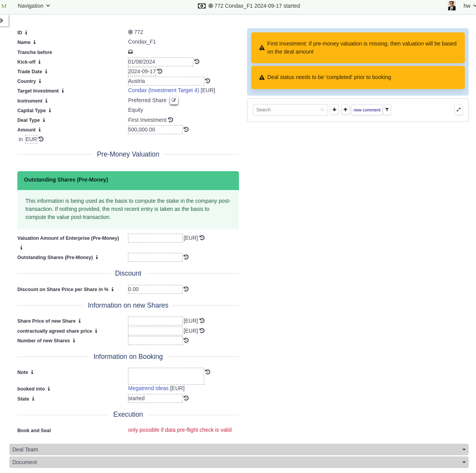Expand the Document section
The width and height of the screenshot is (476, 473).
coord(239,462)
